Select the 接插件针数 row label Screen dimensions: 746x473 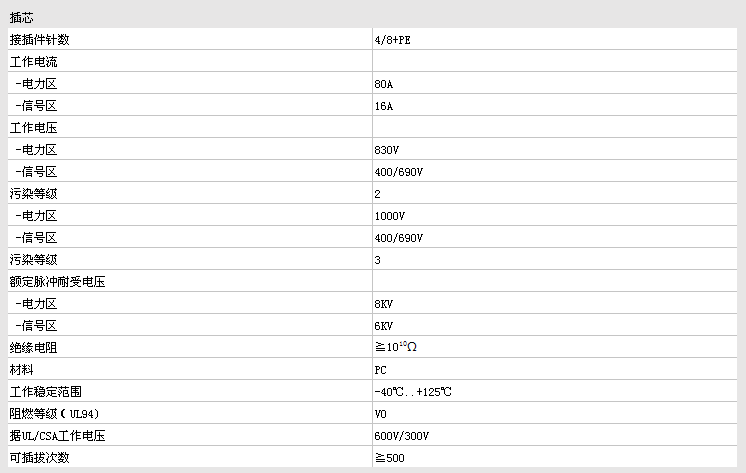click(39, 39)
